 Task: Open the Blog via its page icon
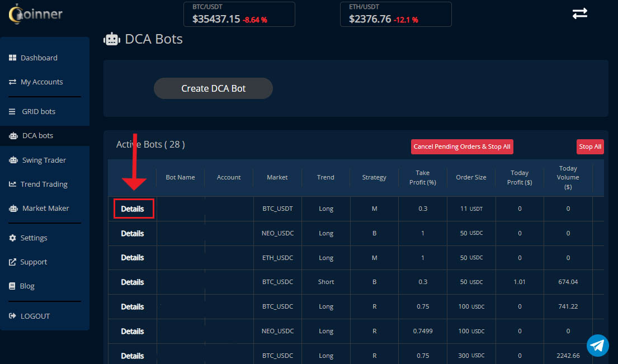point(11,286)
